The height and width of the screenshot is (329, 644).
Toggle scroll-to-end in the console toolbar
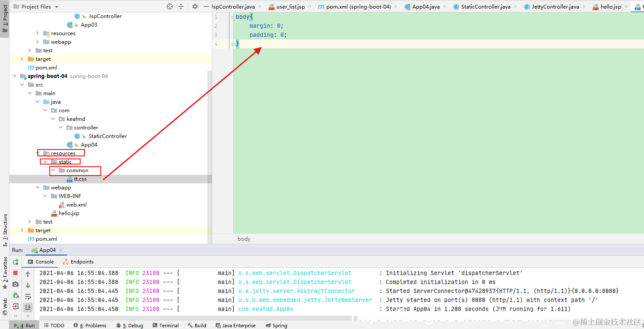click(28, 307)
